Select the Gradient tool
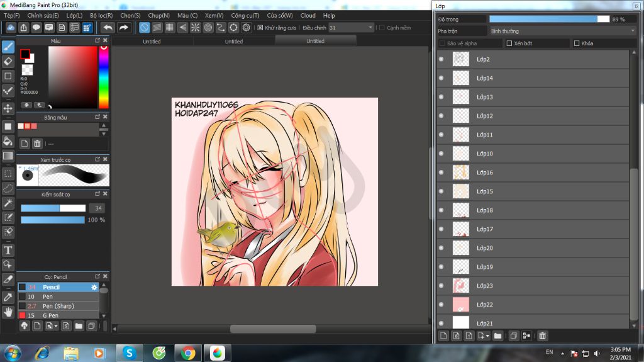Screen dimensions: 644x362 pyautogui.click(x=8, y=156)
